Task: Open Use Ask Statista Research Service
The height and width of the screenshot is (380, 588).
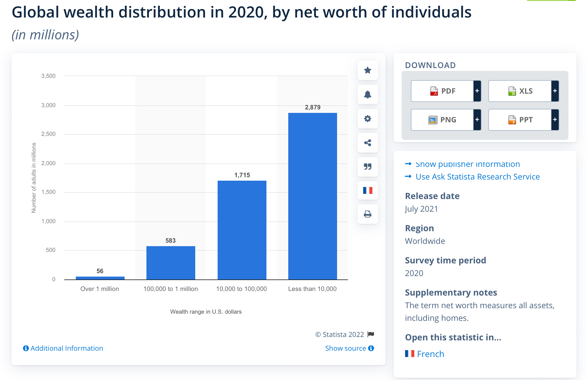Action: click(x=478, y=176)
